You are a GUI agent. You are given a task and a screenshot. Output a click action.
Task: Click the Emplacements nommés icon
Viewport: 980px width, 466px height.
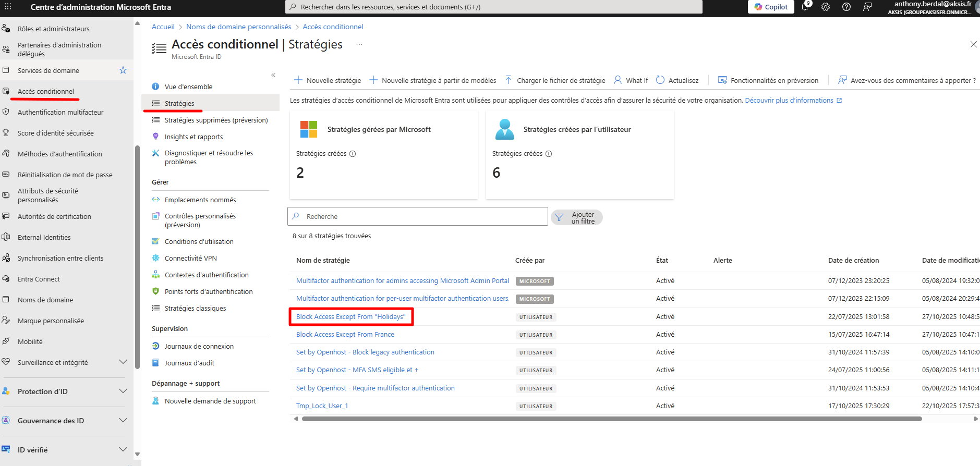(x=155, y=200)
